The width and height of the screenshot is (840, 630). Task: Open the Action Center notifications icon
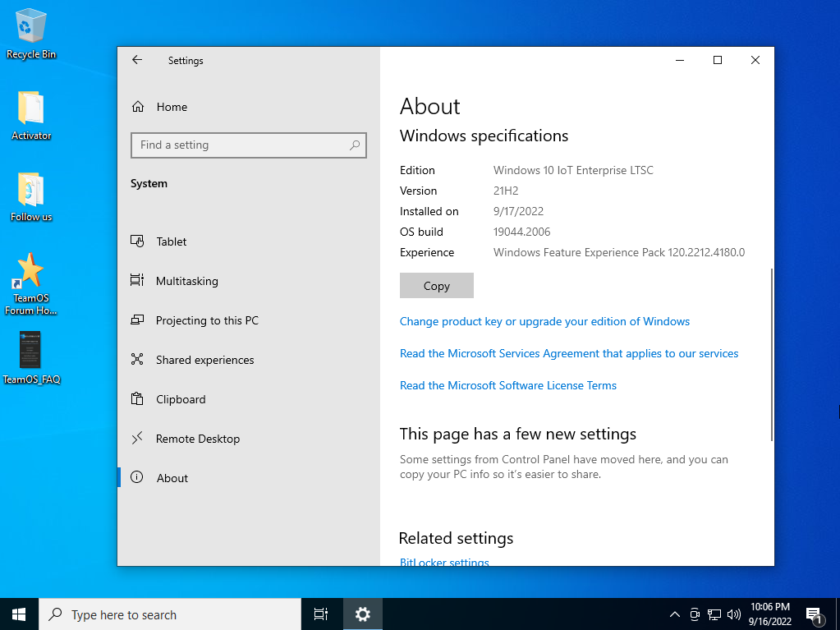[x=815, y=614]
